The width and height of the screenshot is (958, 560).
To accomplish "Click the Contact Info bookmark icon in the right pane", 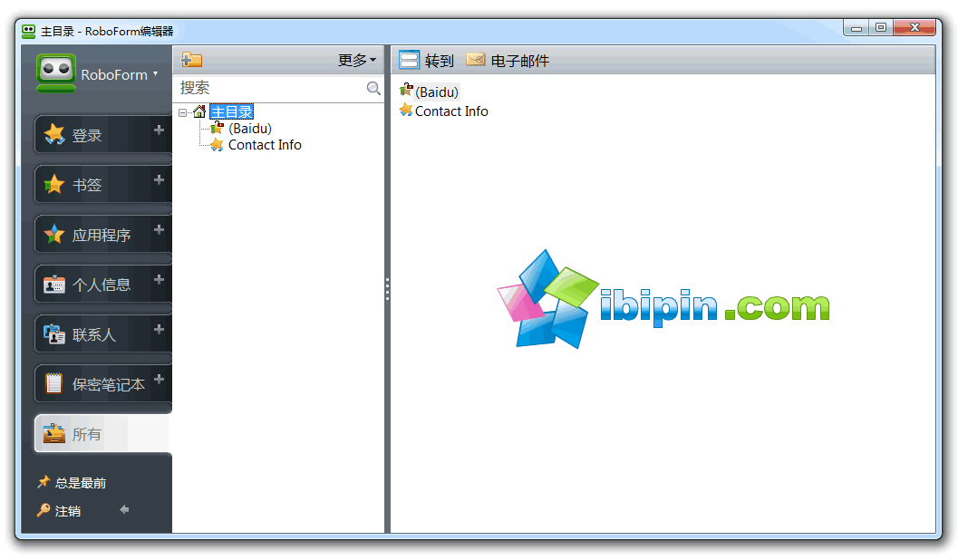I will click(406, 110).
